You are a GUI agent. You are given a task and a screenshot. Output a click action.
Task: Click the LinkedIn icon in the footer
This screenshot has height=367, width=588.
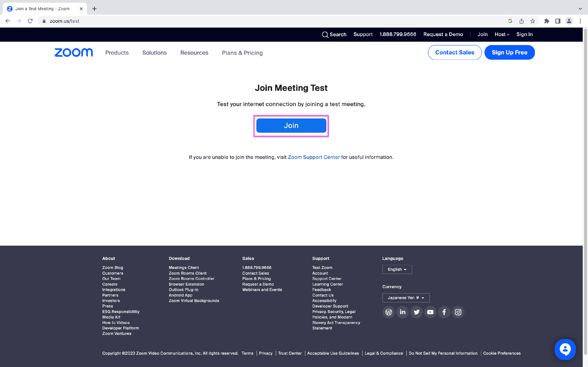tap(402, 312)
